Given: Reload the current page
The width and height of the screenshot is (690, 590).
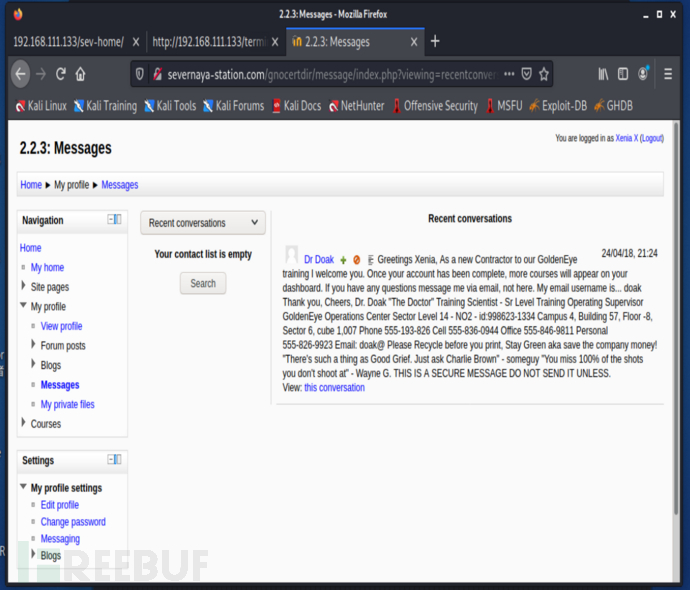Looking at the screenshot, I should (x=61, y=74).
